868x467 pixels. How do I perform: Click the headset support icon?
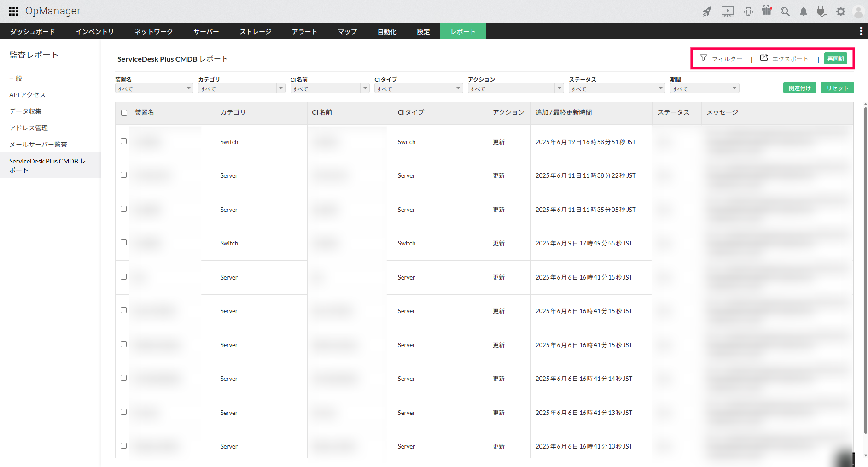pos(748,12)
